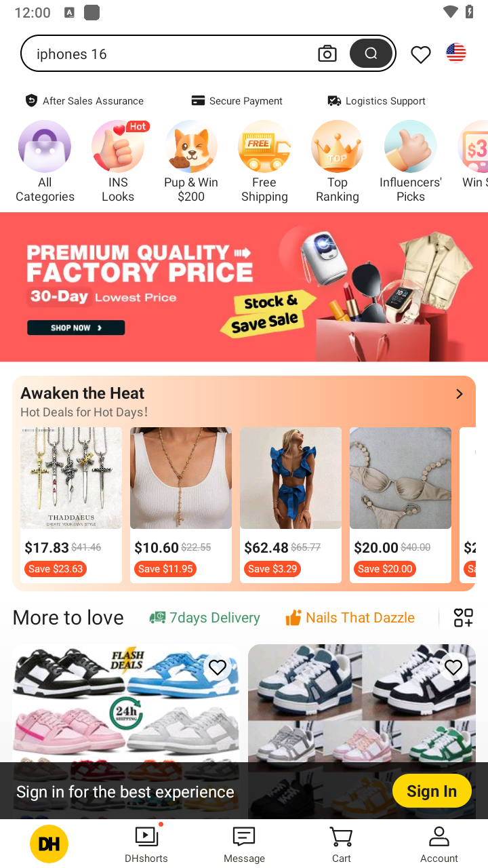Open the $17.83 cross necklaces thumbnail
This screenshot has height=868, width=488.
tap(71, 478)
